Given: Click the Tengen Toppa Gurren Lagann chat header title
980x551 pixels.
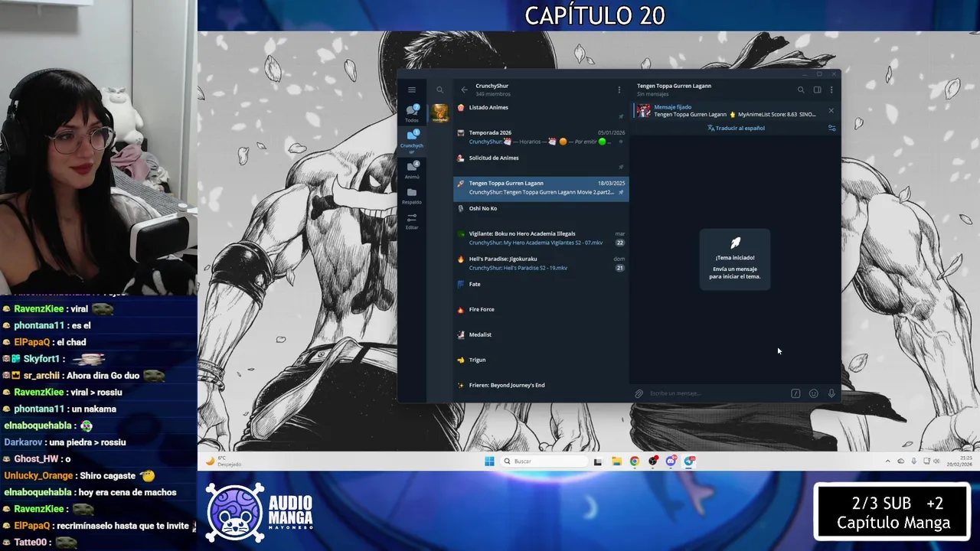Looking at the screenshot, I should pos(674,86).
